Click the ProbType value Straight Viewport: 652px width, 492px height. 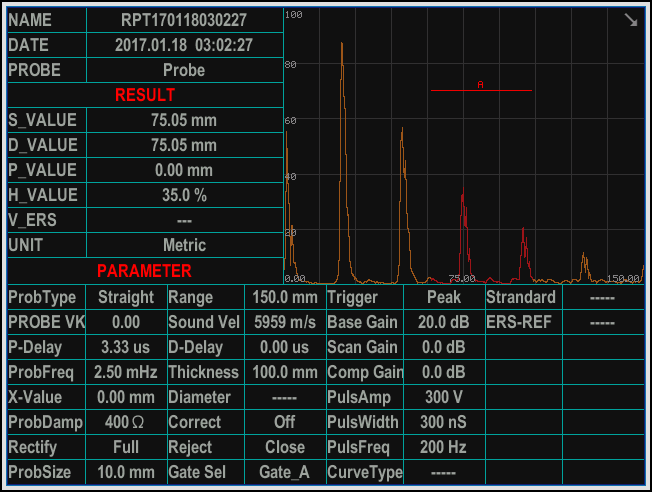(126, 297)
